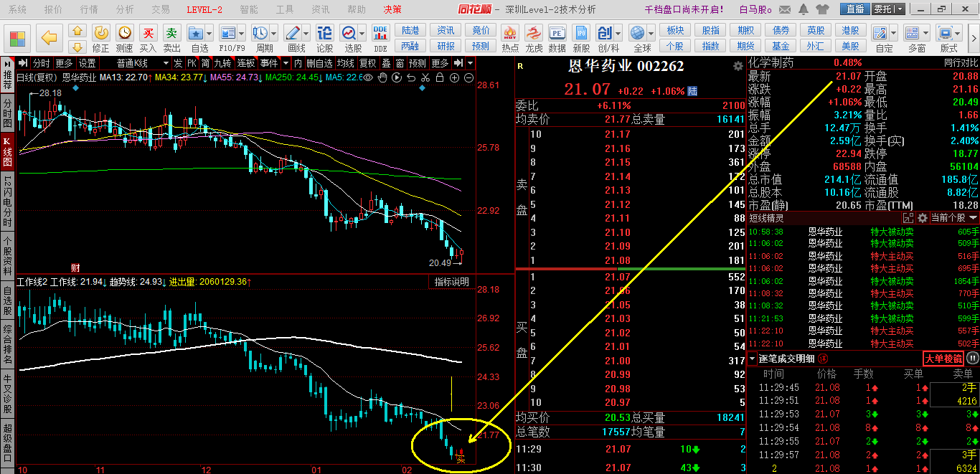Open the colorful home grid icon
Screen dimensions: 980x474
coord(18,37)
